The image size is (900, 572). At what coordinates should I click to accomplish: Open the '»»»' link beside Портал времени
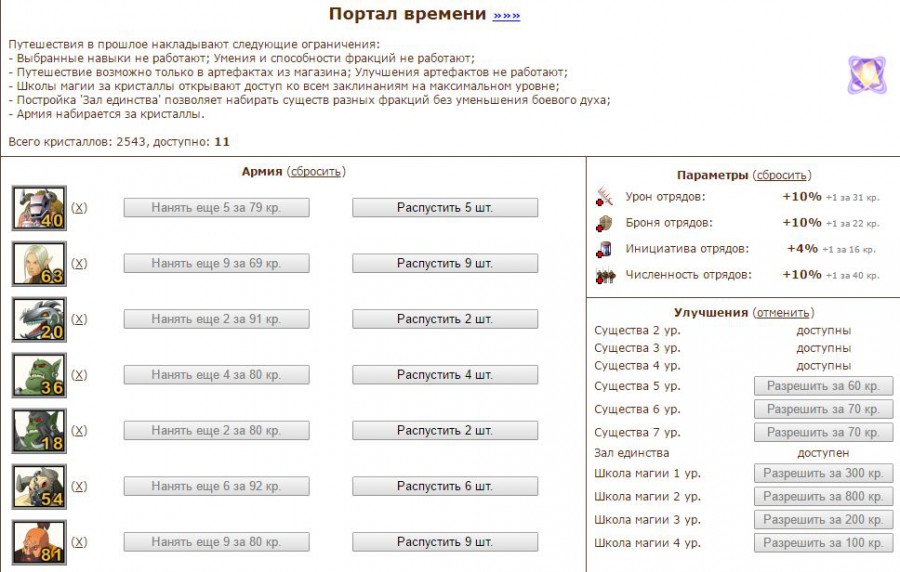506,15
